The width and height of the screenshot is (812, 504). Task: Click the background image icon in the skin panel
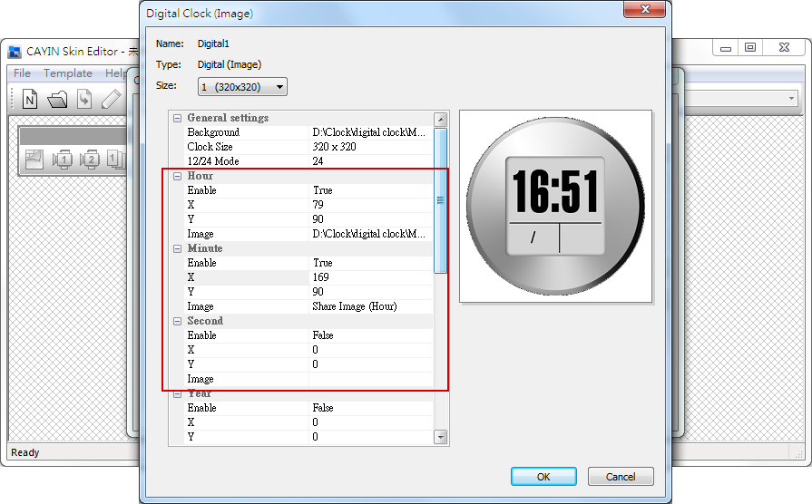click(x=34, y=160)
